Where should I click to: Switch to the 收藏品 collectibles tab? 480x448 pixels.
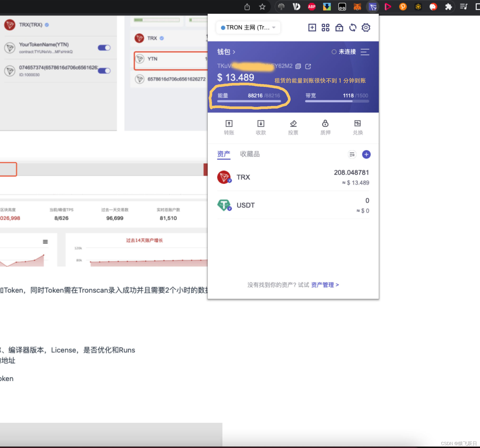[x=250, y=154]
